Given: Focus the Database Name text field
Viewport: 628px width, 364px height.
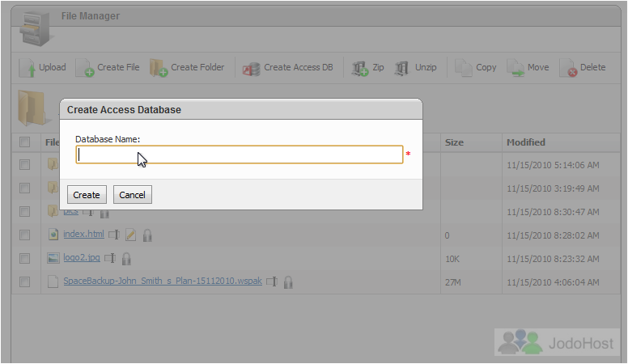Looking at the screenshot, I should pos(239,154).
